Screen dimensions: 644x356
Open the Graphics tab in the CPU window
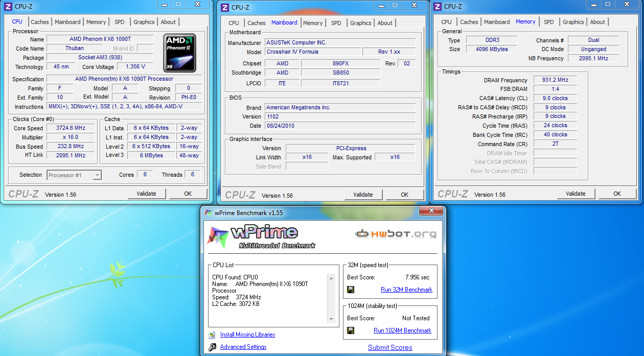(x=144, y=22)
